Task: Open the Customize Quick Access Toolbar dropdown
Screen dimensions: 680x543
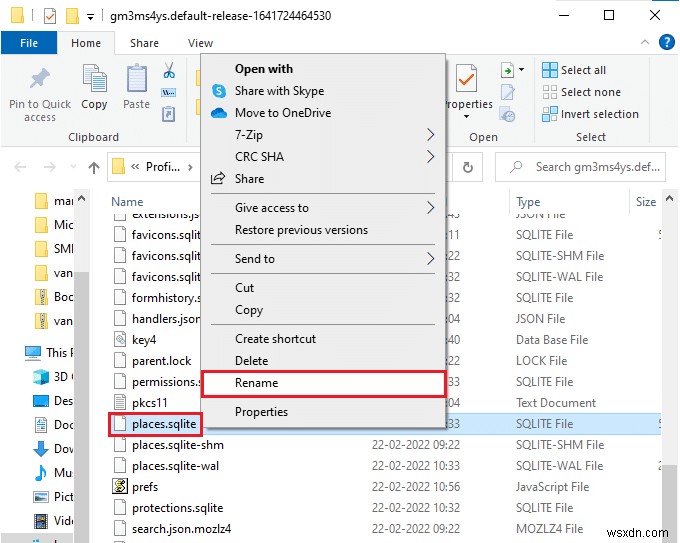Action: pyautogui.click(x=90, y=17)
